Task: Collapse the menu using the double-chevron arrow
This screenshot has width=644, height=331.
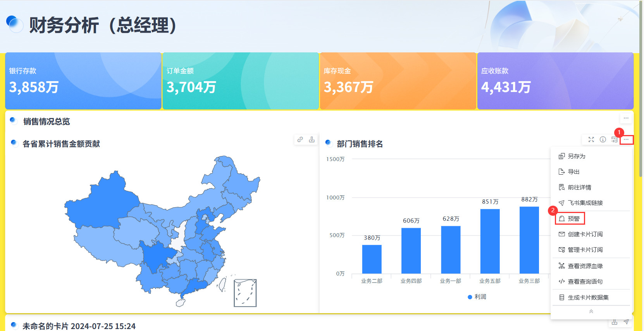Action: 591,312
